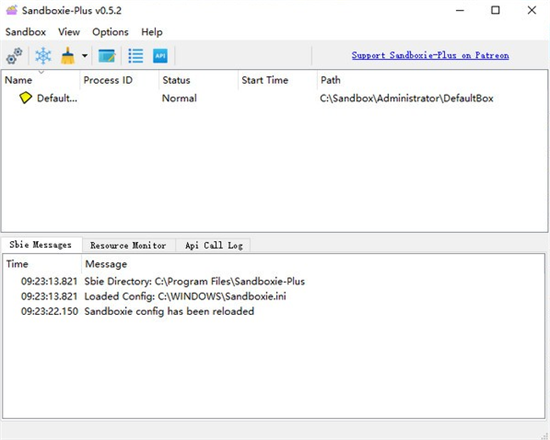Click the edit ini file toolbar icon

[107, 56]
